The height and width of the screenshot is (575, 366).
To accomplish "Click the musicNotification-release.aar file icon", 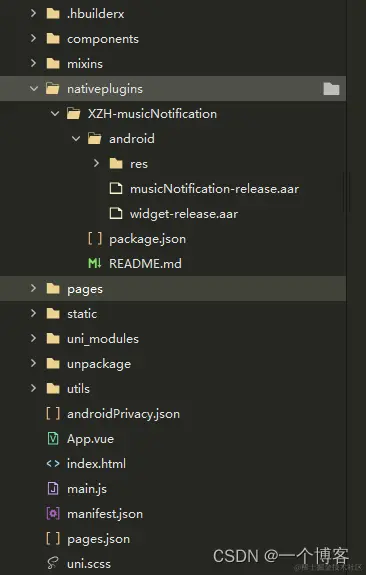I will click(116, 188).
